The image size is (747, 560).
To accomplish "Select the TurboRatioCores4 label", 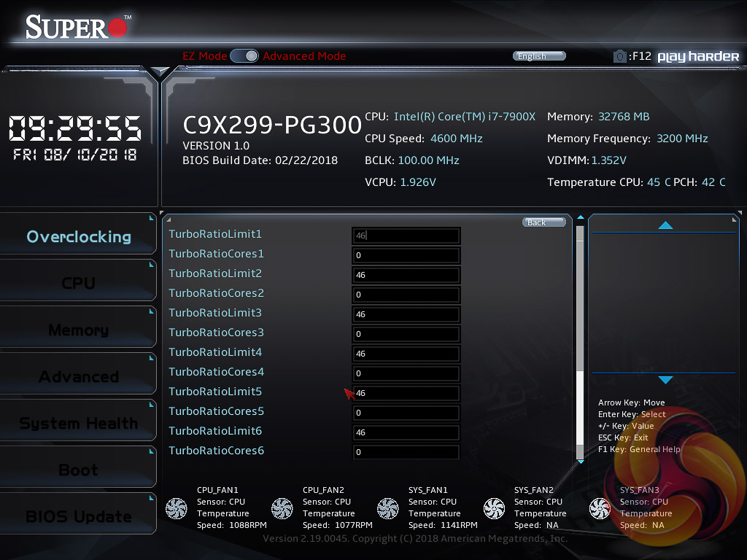I will 216,372.
